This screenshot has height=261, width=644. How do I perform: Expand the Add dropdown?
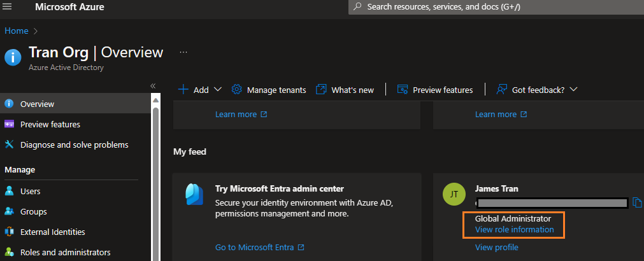[217, 90]
